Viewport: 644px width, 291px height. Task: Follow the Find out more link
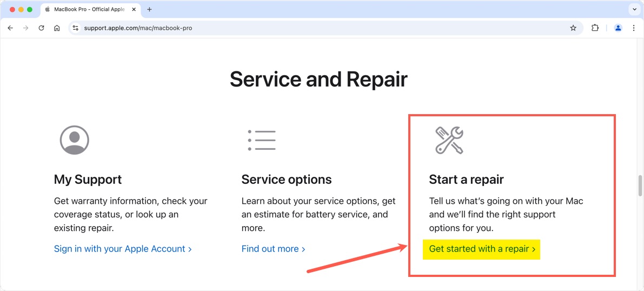coord(273,249)
